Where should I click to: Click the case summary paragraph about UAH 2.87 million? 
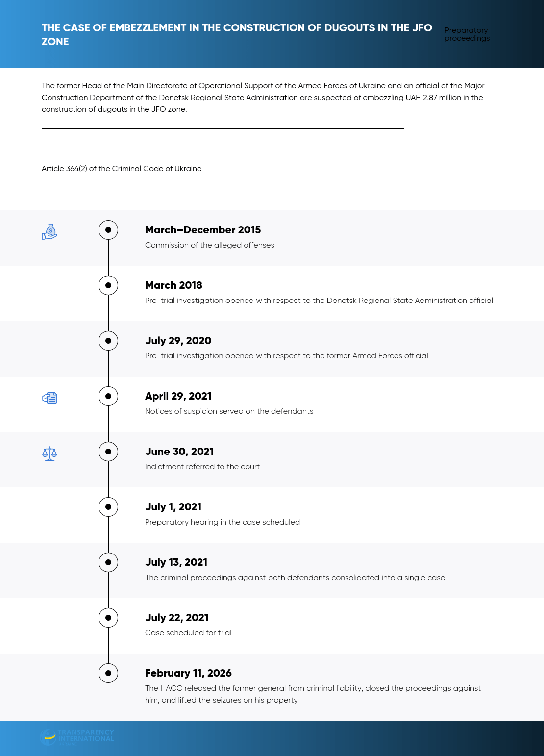[263, 98]
